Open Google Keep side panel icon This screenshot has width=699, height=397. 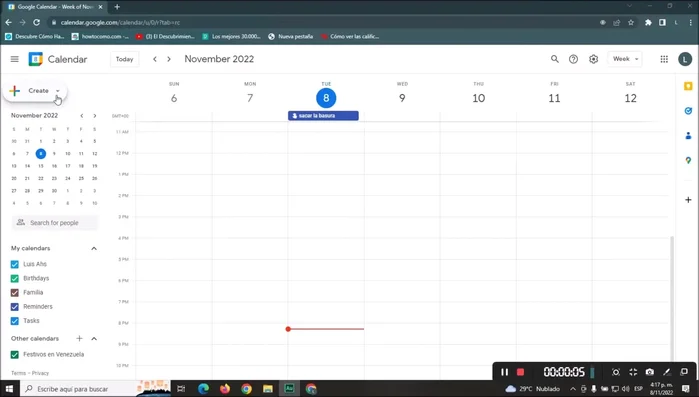click(x=688, y=86)
